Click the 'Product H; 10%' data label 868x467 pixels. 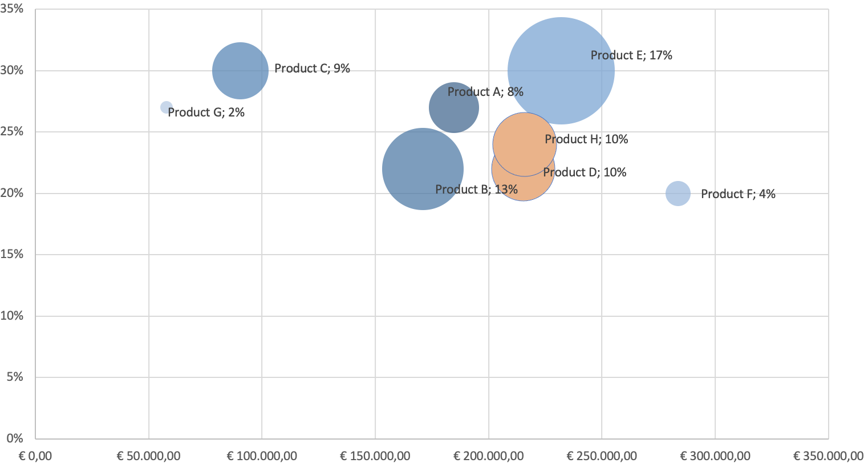click(x=586, y=139)
